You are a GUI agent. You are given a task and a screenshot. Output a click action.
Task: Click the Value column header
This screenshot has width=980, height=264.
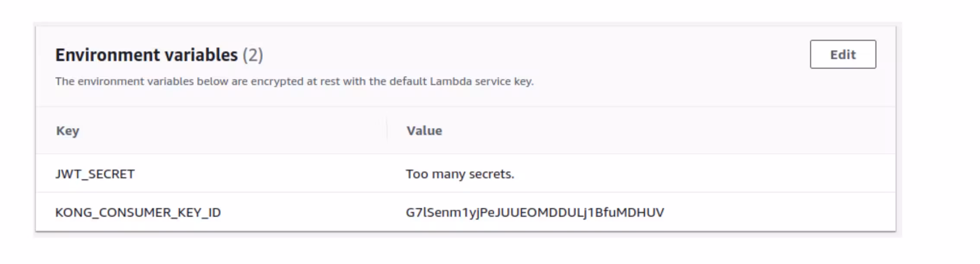424,131
